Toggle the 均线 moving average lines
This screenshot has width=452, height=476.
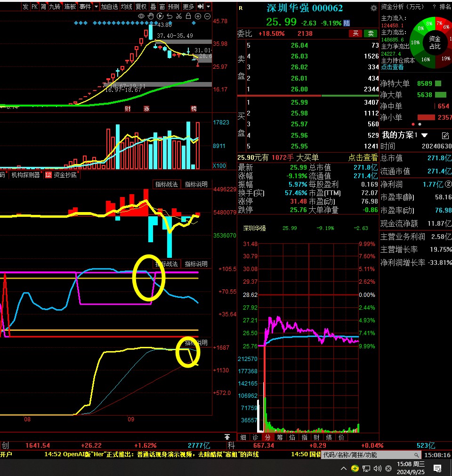click(127, 7)
